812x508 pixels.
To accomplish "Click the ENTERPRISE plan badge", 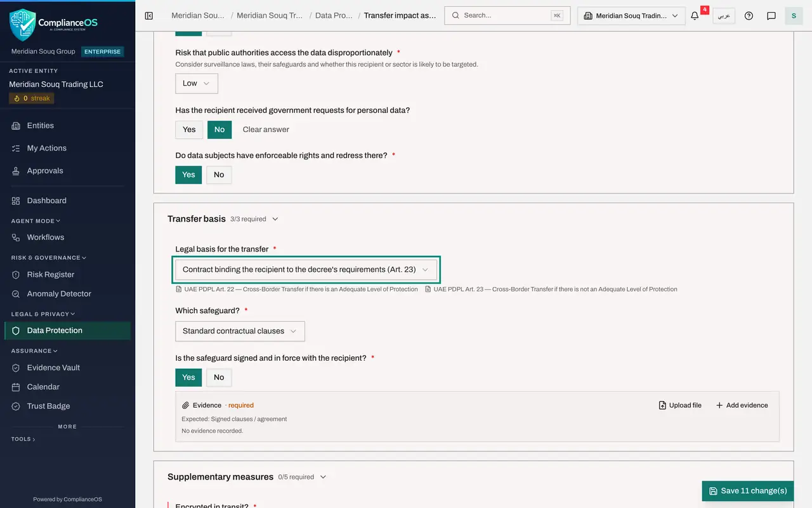I will coord(102,51).
